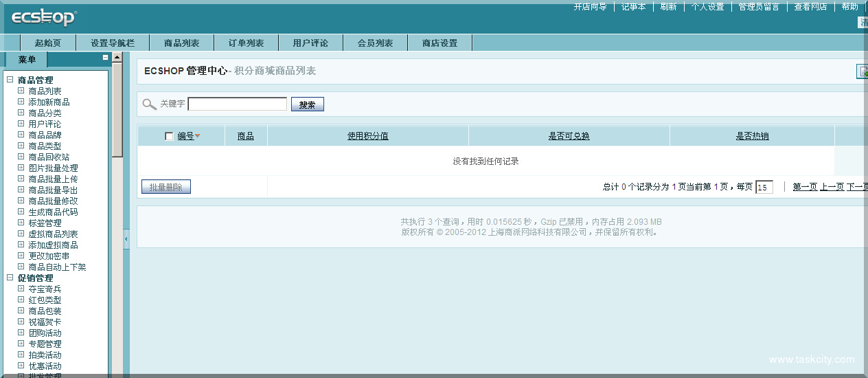Screen dimensions: 868x378
Task: Open the 帮助 link
Action: click(x=850, y=7)
